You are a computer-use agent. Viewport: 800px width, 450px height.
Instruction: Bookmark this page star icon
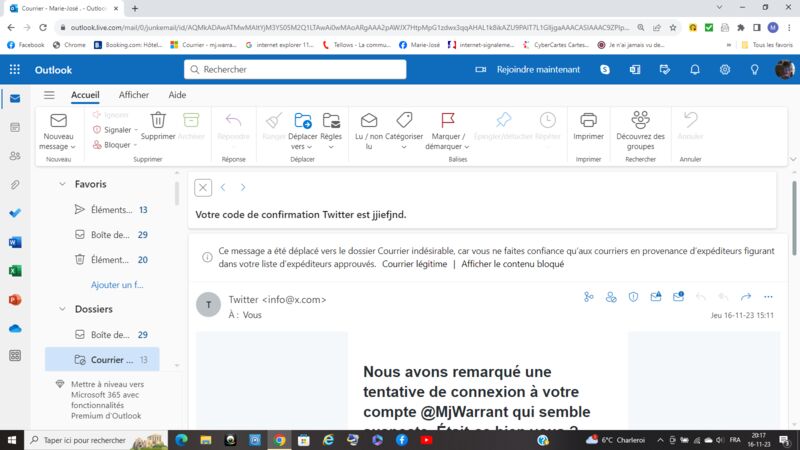pyautogui.click(x=673, y=28)
